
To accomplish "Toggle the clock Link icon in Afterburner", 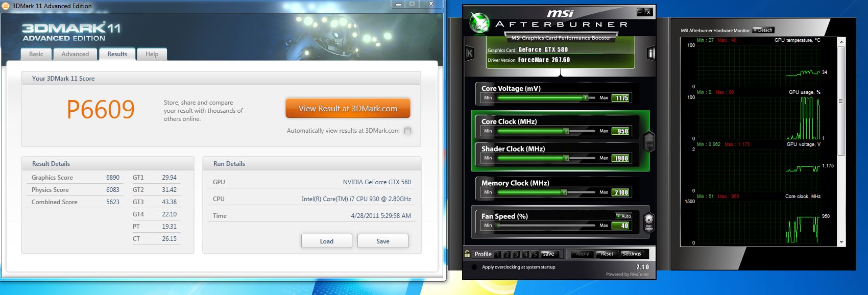I will tap(649, 141).
